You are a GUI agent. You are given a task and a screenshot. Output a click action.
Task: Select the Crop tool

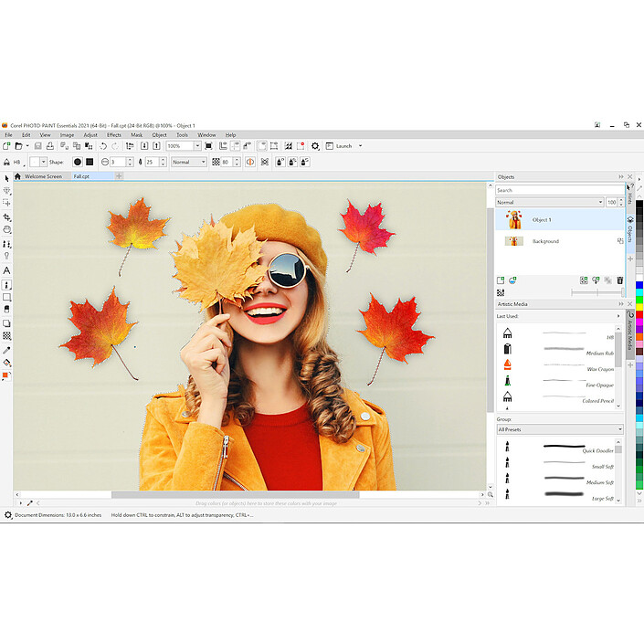pos(6,217)
